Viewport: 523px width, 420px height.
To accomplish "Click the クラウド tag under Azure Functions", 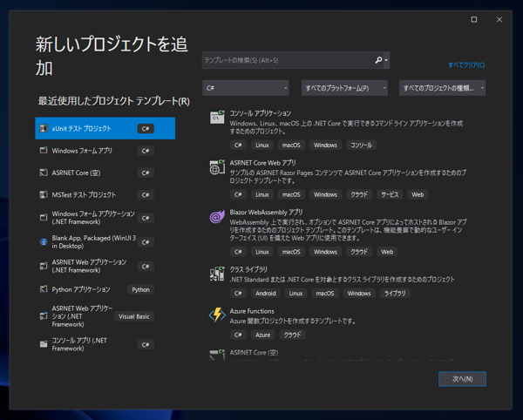I will [292, 335].
